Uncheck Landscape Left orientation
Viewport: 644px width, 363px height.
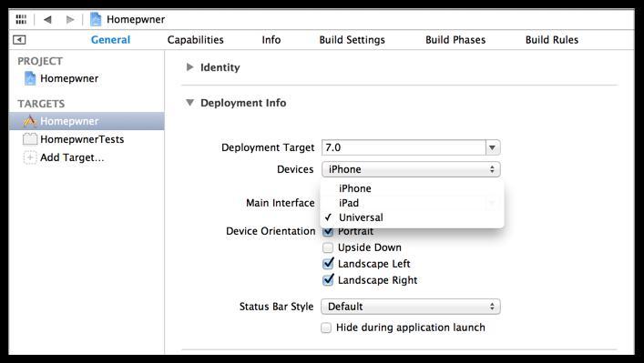(328, 263)
